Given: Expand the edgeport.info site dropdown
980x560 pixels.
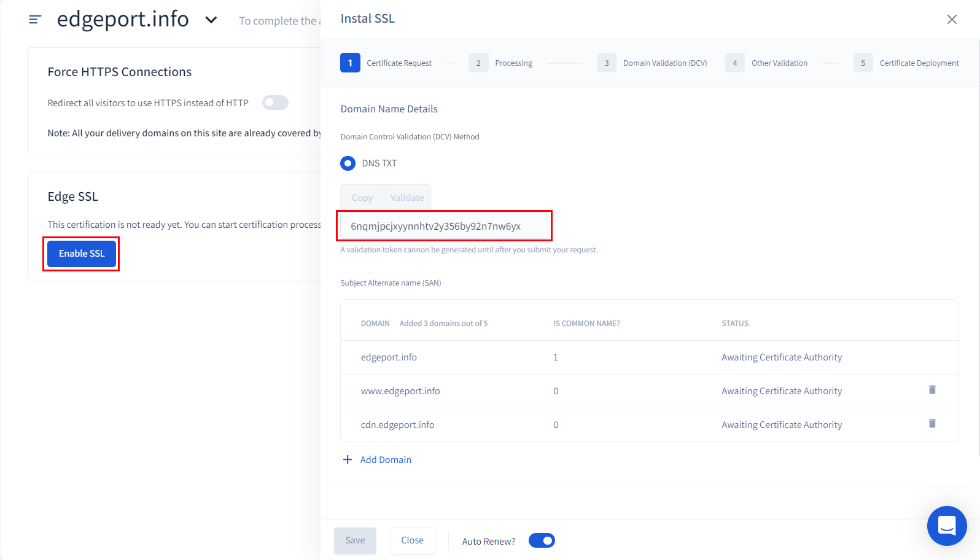Looking at the screenshot, I should coord(211,20).
